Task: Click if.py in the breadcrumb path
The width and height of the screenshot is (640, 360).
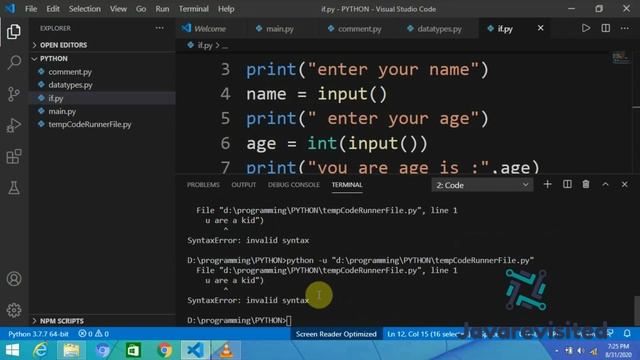Action: point(205,45)
